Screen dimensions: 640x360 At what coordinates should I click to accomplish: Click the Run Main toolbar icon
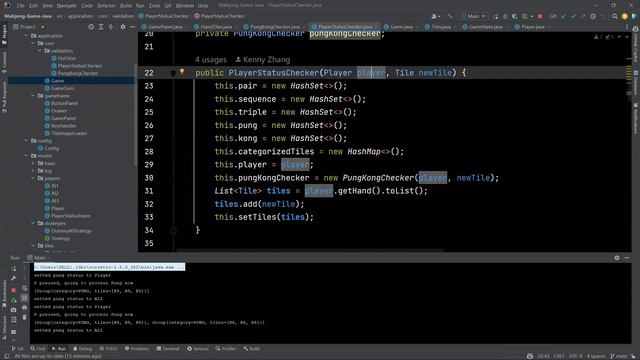click(496, 16)
